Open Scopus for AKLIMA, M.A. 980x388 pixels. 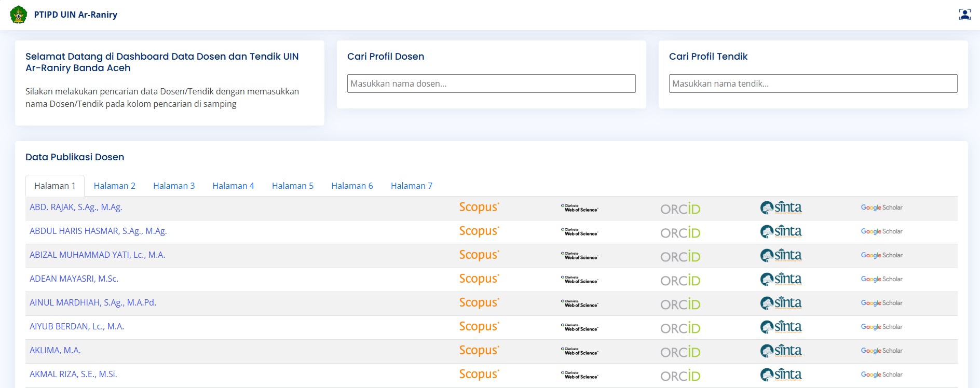pos(479,351)
